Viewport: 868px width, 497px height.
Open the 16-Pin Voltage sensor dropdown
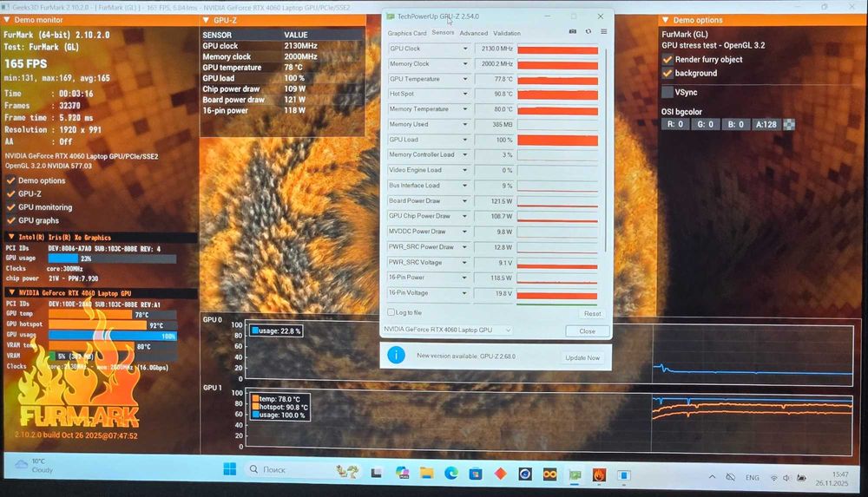pyautogui.click(x=464, y=293)
